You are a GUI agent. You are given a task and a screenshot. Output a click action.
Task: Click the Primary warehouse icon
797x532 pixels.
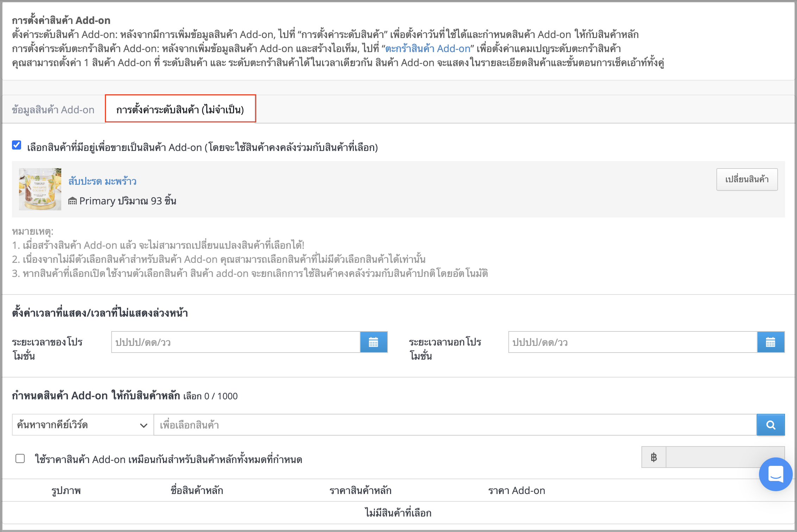(x=73, y=201)
